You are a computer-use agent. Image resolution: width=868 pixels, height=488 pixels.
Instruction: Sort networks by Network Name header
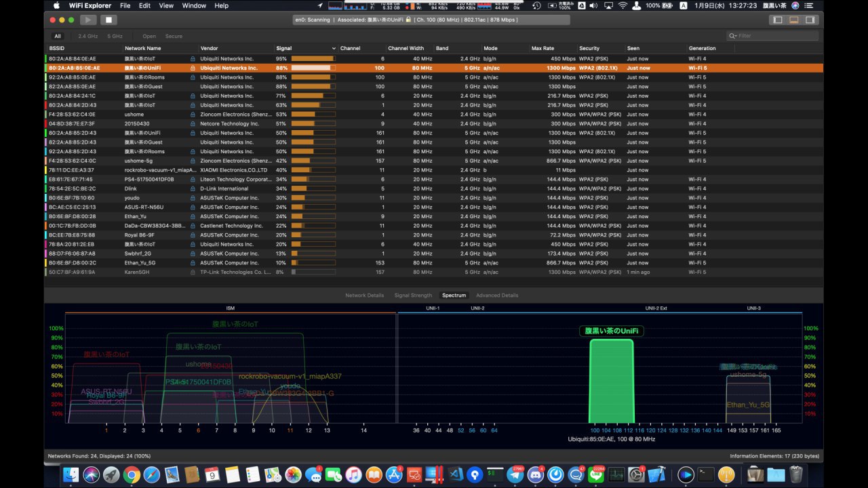pyautogui.click(x=161, y=48)
